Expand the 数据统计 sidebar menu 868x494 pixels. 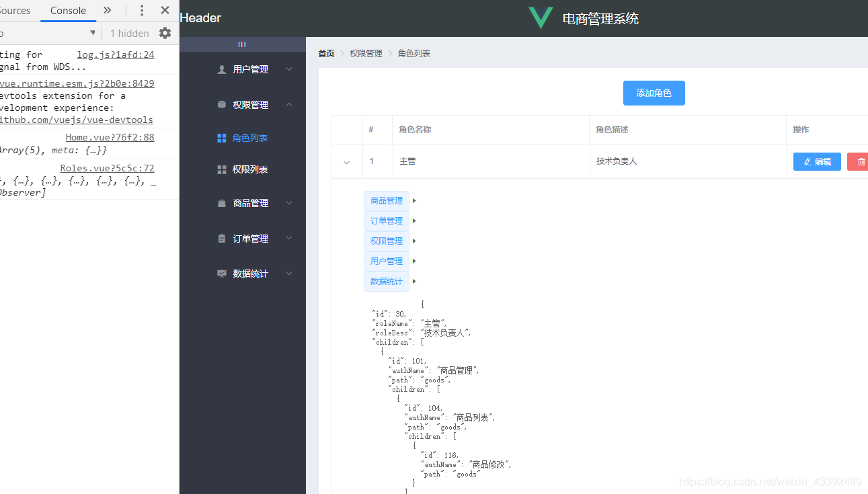[243, 274]
